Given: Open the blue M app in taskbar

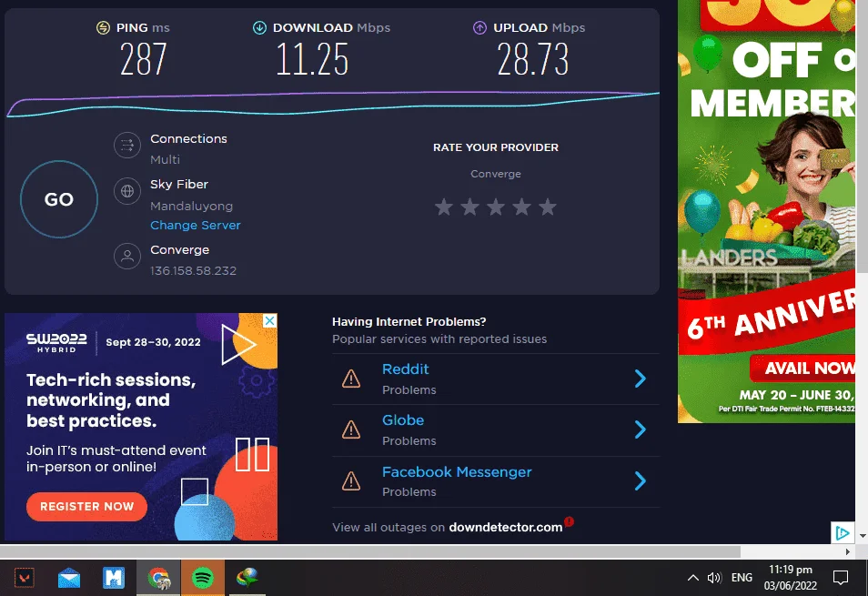Looking at the screenshot, I should point(114,579).
